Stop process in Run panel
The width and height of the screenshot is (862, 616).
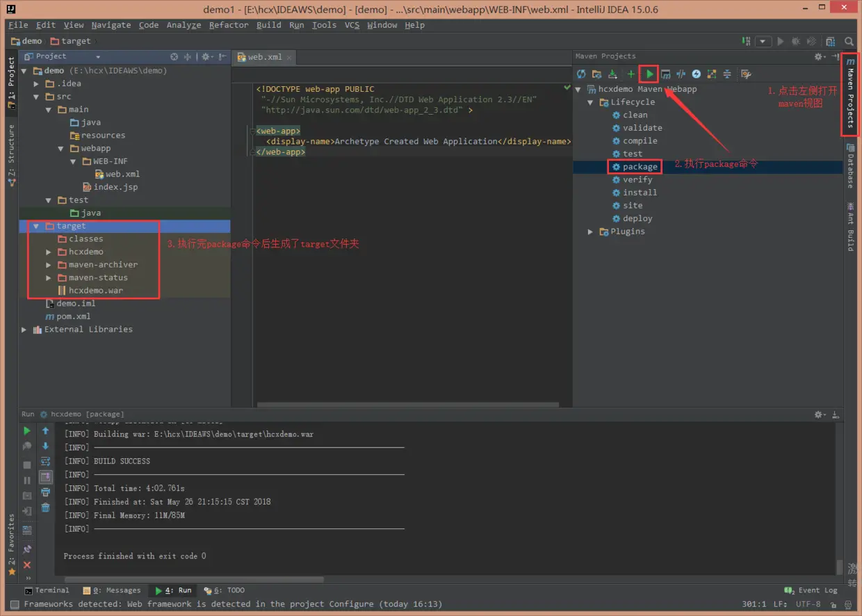(x=27, y=464)
